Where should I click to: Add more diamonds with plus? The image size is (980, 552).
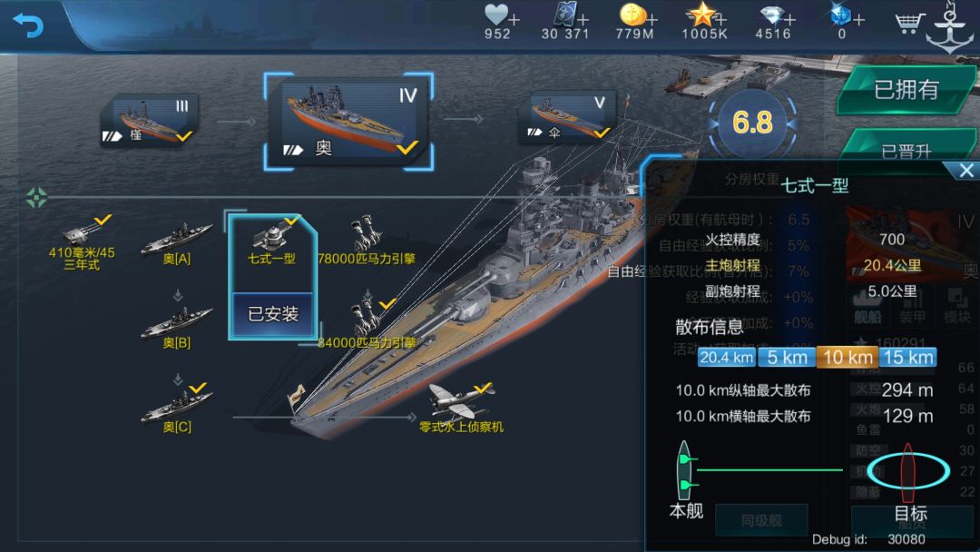(x=790, y=20)
